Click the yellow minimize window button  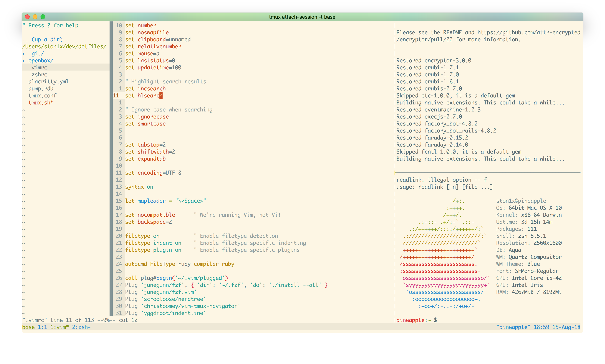pyautogui.click(x=35, y=17)
